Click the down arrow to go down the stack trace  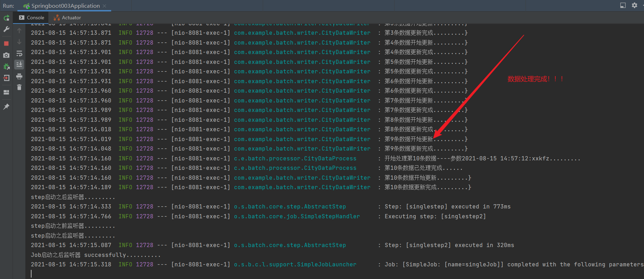[19, 42]
